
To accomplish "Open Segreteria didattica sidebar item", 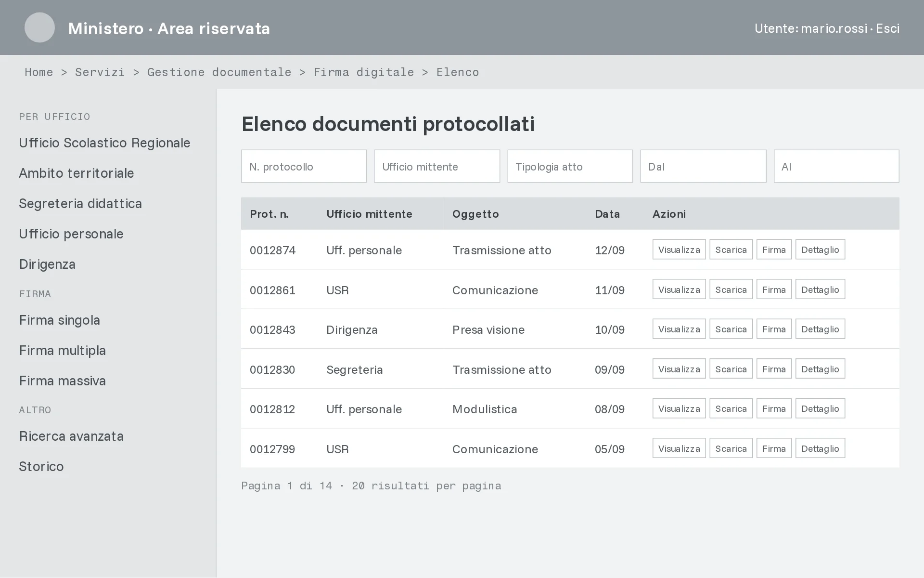I will pyautogui.click(x=80, y=204).
